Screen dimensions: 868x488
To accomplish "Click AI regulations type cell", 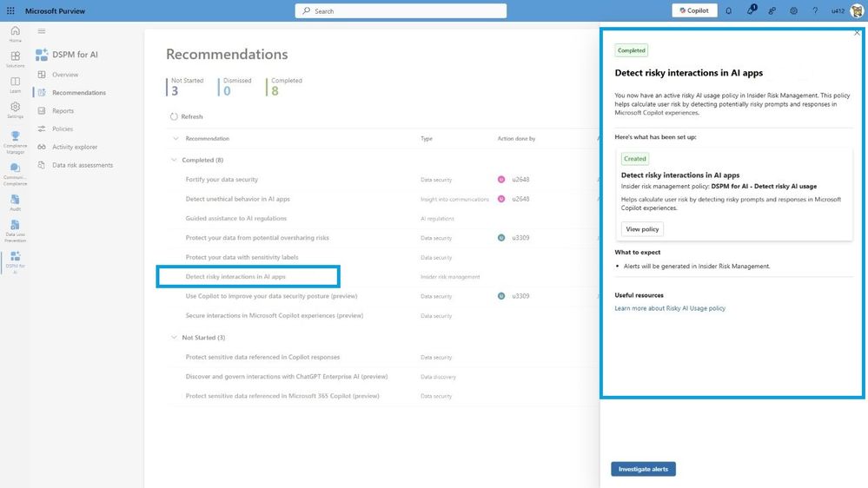I will coord(437,219).
